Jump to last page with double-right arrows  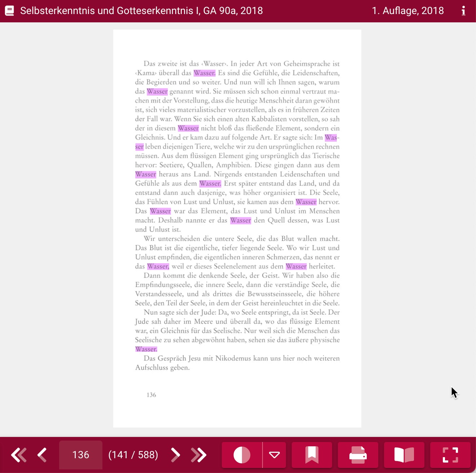coord(199,455)
